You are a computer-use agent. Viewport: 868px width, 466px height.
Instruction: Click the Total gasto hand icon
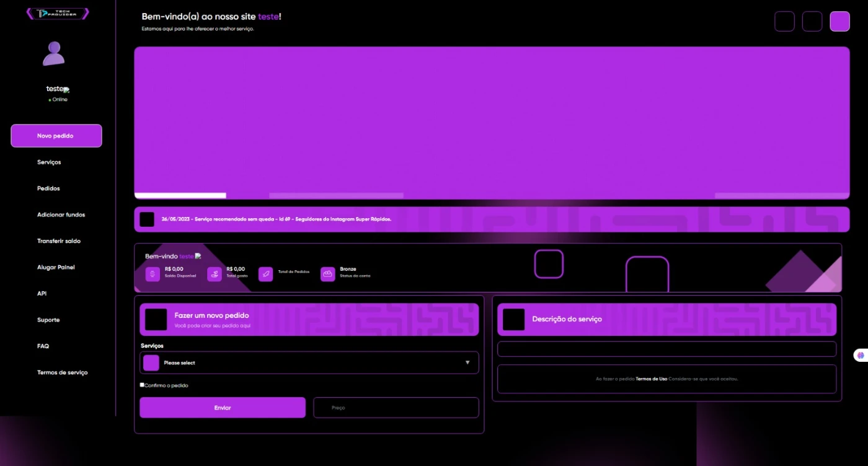point(215,275)
